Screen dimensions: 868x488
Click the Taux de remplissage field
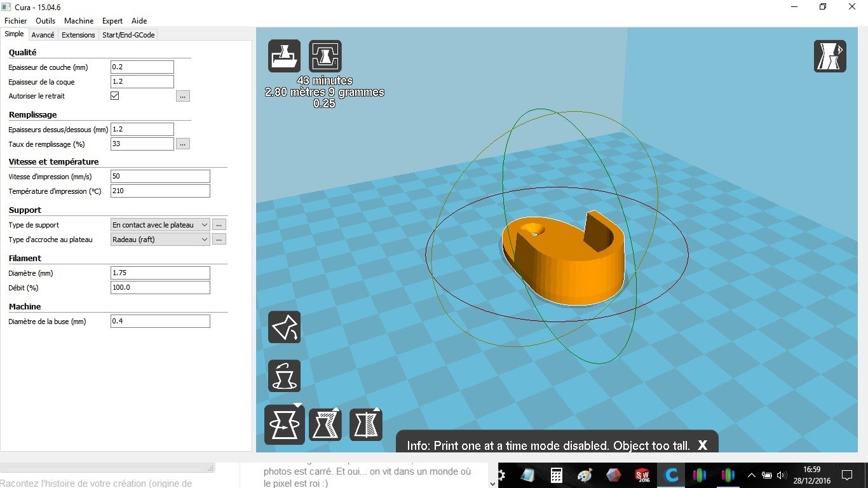[142, 144]
